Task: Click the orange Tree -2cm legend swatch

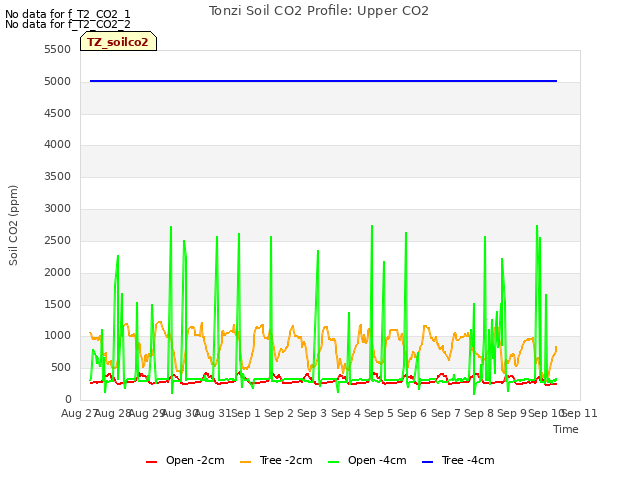Action: [245, 462]
